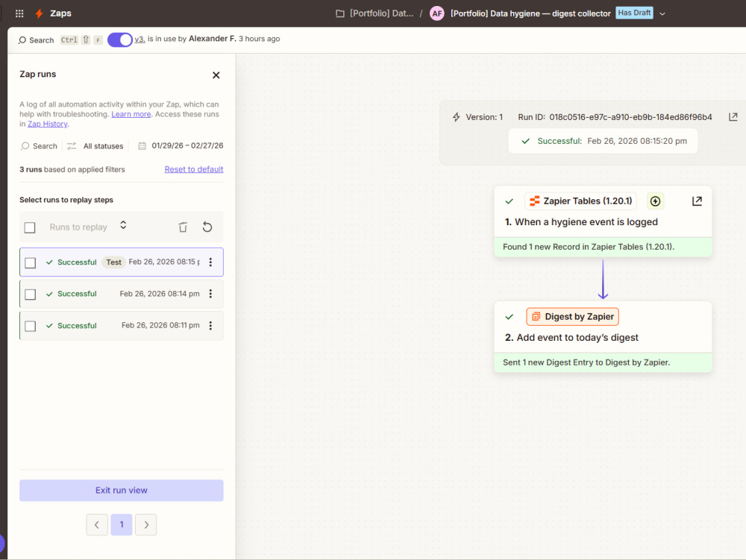746x560 pixels.
Task: Click the Successful Feb 26 status pill
Action: pos(603,141)
